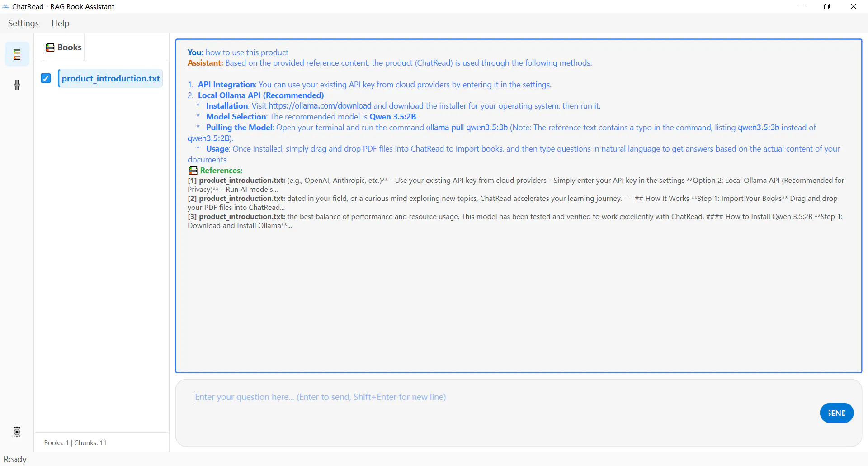This screenshot has width=868, height=466.
Task: Send the question with SEND button
Action: pyautogui.click(x=836, y=413)
